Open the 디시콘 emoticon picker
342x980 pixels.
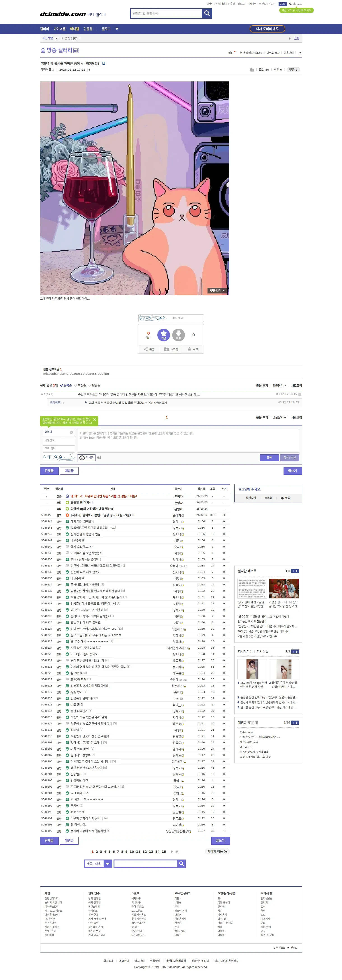point(86,458)
